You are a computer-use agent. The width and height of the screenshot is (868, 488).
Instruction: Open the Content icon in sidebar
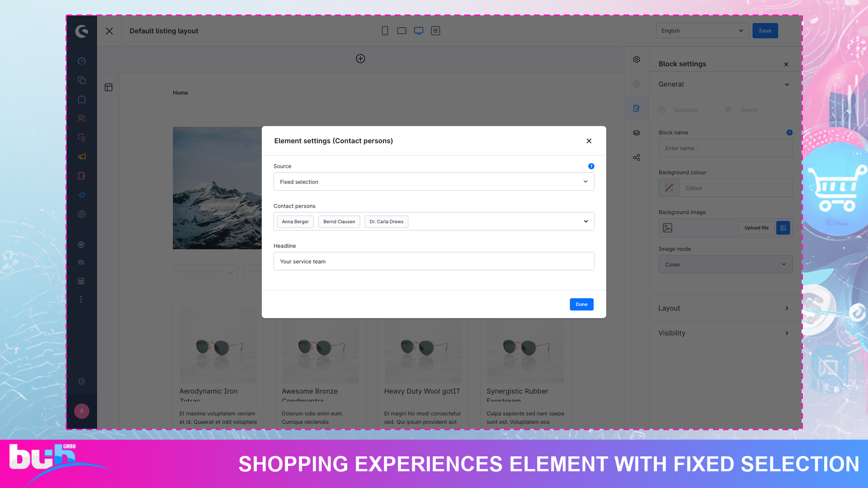82,137
